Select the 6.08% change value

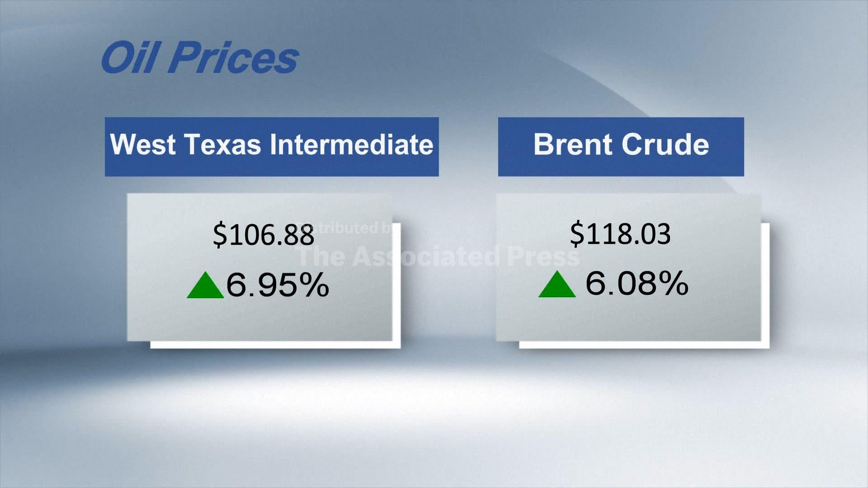pyautogui.click(x=637, y=283)
